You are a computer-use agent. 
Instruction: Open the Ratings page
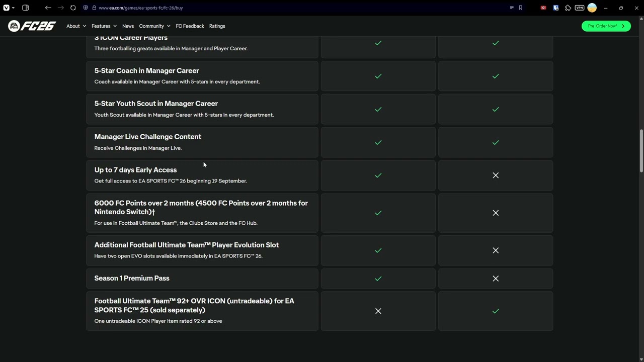coord(217,26)
